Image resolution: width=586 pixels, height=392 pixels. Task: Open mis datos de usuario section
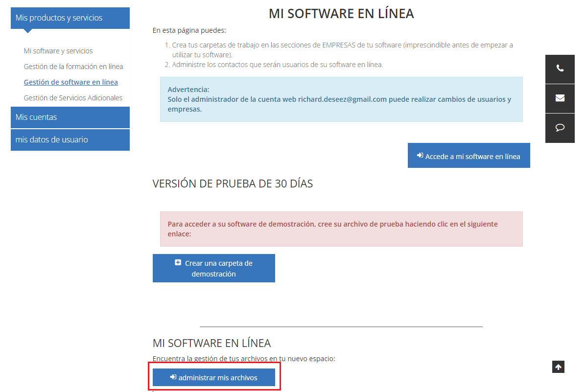pos(70,140)
